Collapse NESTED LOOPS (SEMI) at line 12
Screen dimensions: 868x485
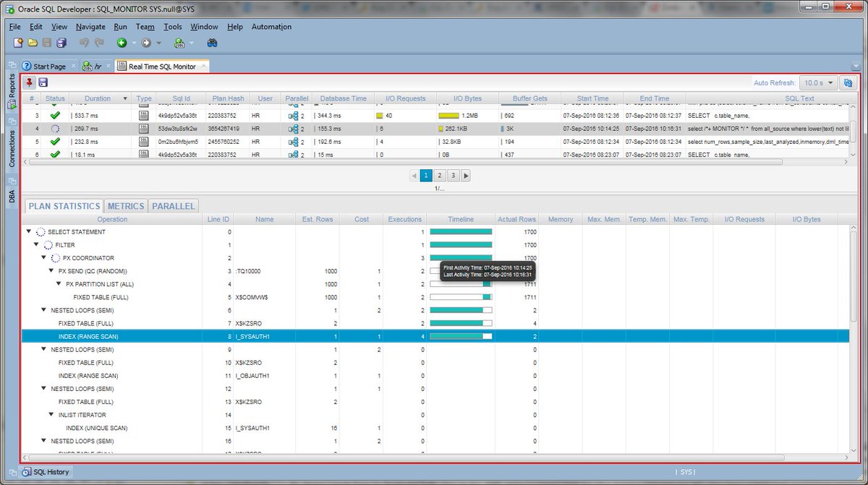(44, 389)
